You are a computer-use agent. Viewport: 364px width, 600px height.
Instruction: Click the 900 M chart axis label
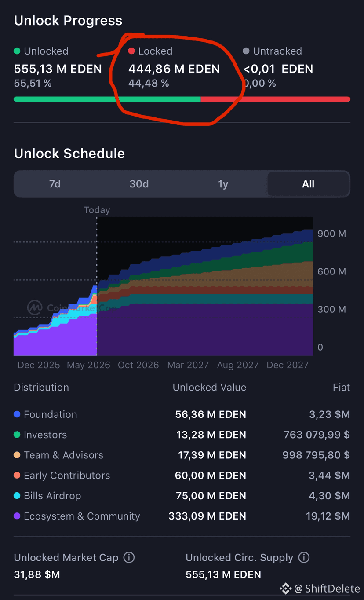coord(332,234)
